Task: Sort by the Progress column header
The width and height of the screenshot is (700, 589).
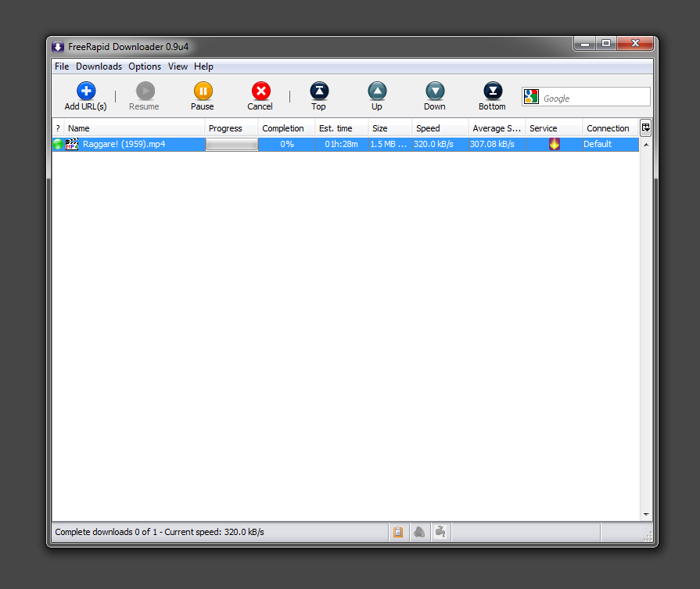Action: coord(232,128)
